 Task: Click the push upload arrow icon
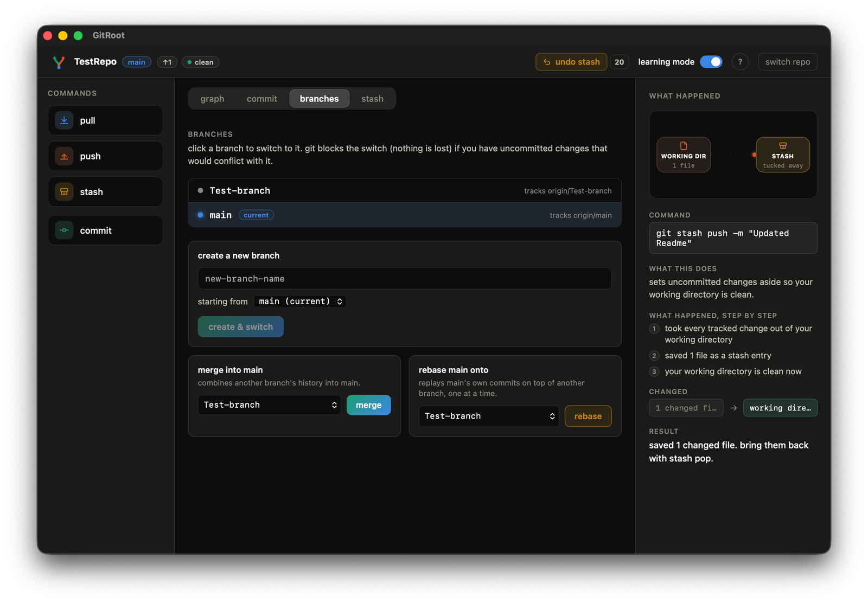(x=64, y=156)
